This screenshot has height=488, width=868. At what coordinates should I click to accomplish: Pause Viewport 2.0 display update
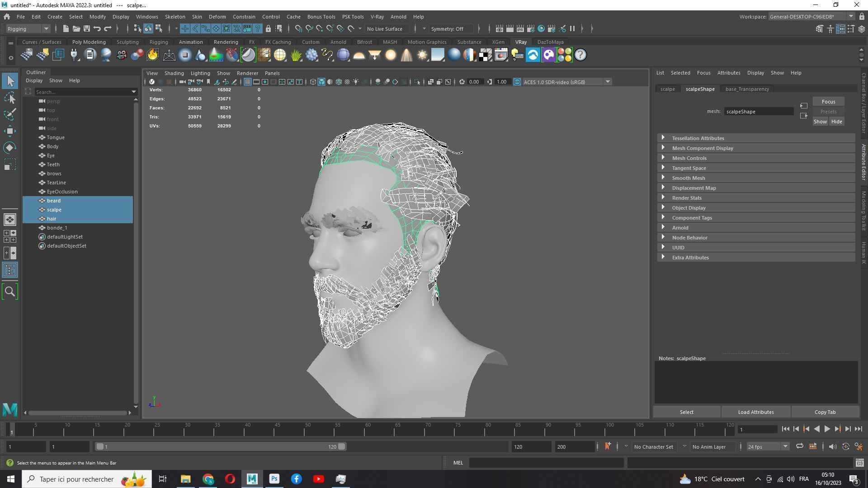point(572,29)
